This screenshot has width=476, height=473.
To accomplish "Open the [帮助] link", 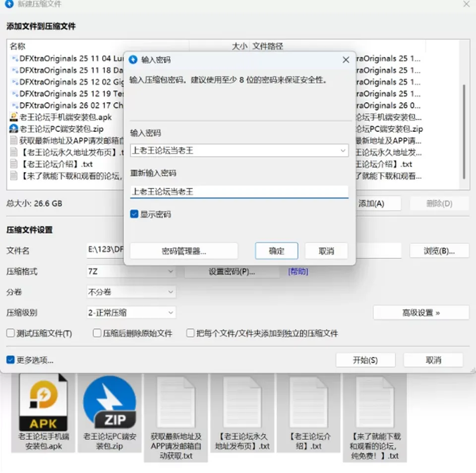I will pos(298,271).
